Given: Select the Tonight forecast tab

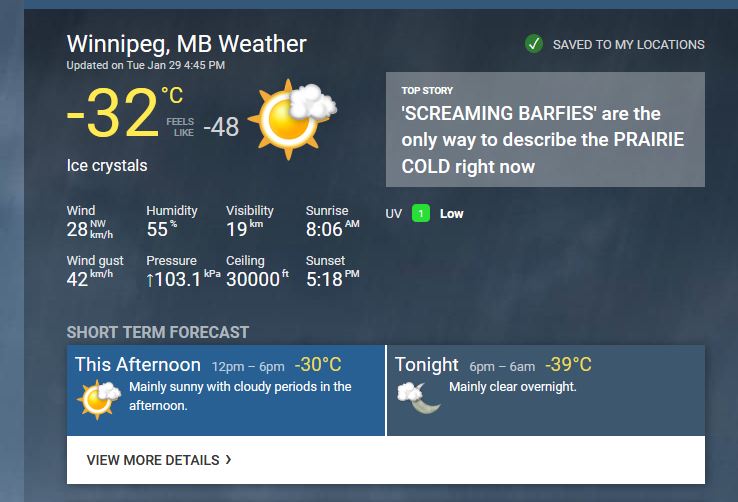Looking at the screenshot, I should 546,390.
